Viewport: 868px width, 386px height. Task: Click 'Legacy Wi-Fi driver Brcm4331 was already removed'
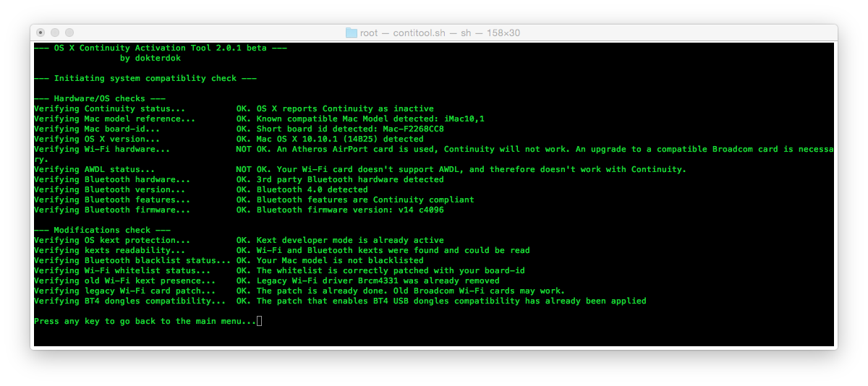pyautogui.click(x=378, y=280)
